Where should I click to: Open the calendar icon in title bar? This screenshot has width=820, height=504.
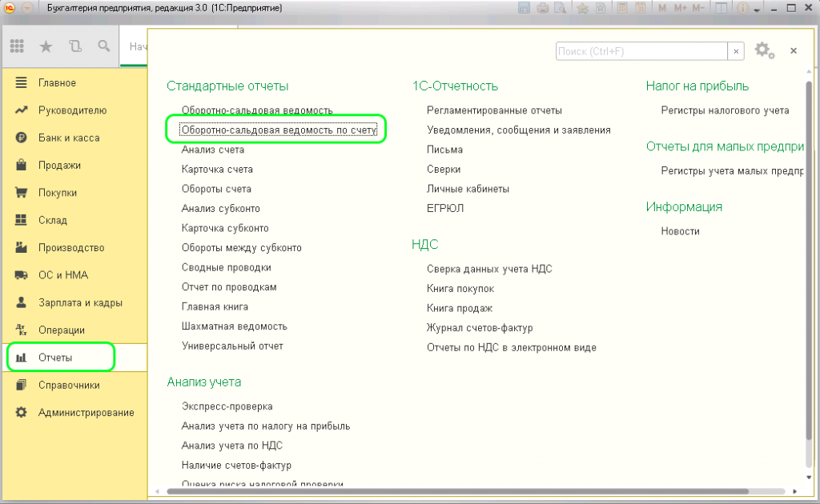coord(639,8)
